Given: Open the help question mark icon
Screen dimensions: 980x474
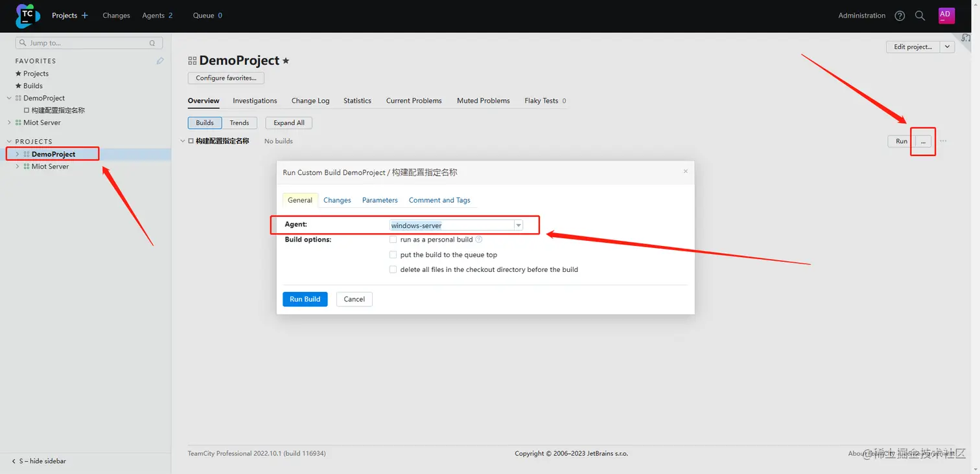Looking at the screenshot, I should [x=900, y=16].
